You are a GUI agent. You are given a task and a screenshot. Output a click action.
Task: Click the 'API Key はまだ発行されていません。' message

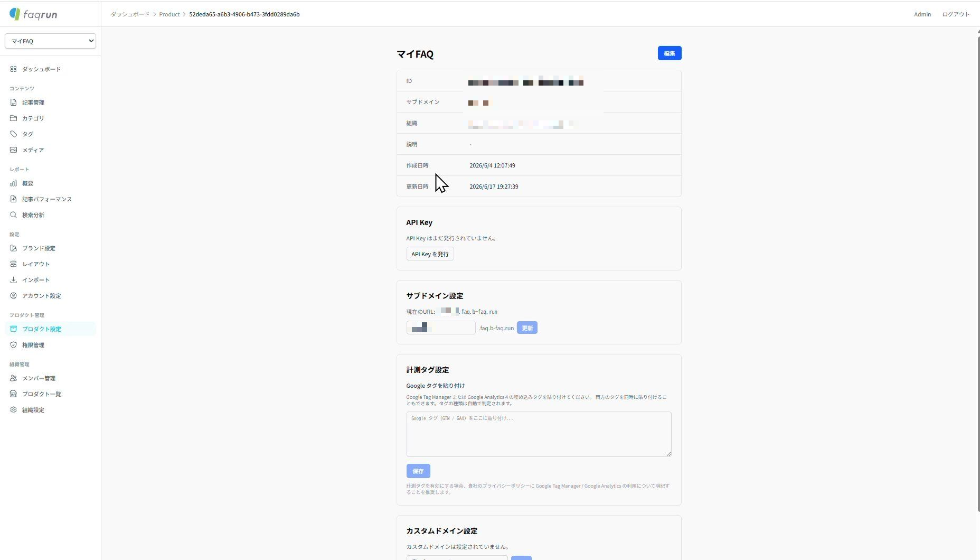(x=452, y=238)
